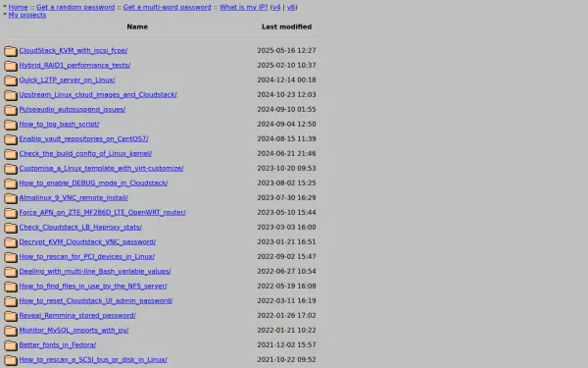The height and width of the screenshot is (368, 588).
Task: Click the v4 IP link
Action: [276, 7]
